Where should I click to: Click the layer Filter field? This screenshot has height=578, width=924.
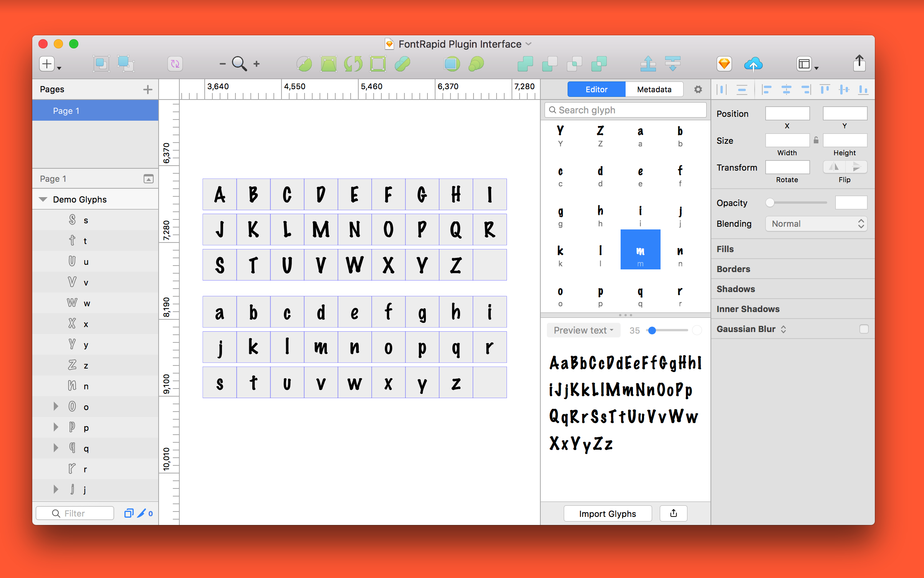75,513
